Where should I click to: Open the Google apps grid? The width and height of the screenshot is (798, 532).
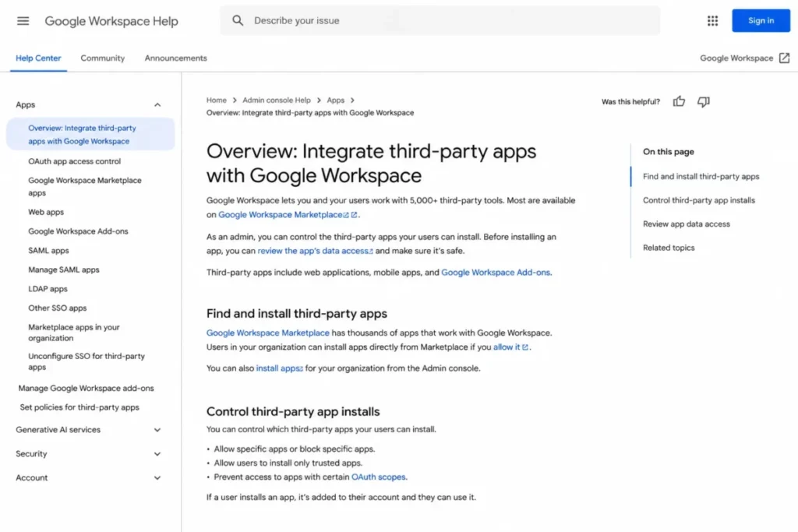(x=712, y=21)
